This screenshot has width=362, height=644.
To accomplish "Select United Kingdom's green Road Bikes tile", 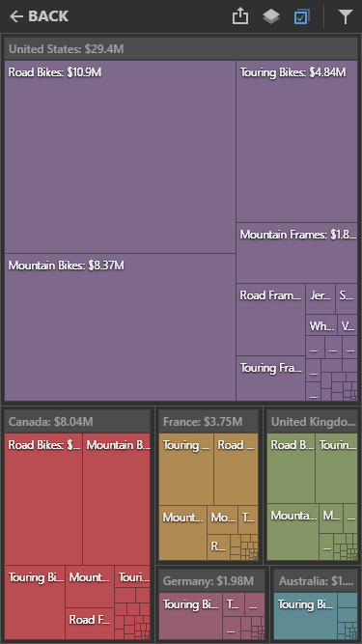I will 291,468.
